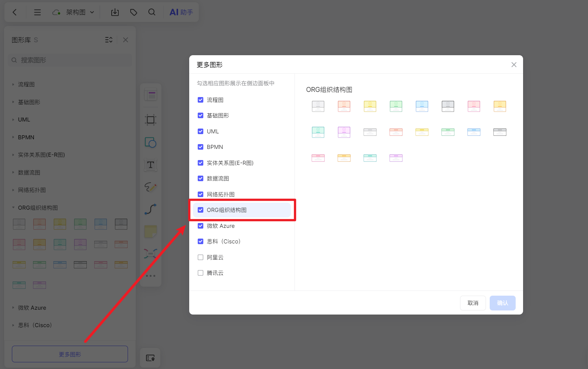Click the gray org shape in sidebar ORG section
The height and width of the screenshot is (369, 588).
(19, 224)
